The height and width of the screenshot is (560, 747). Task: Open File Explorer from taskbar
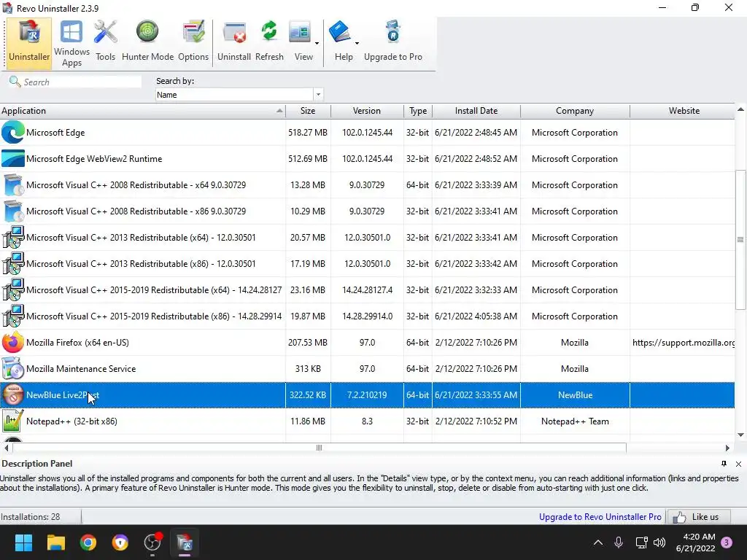tap(55, 542)
